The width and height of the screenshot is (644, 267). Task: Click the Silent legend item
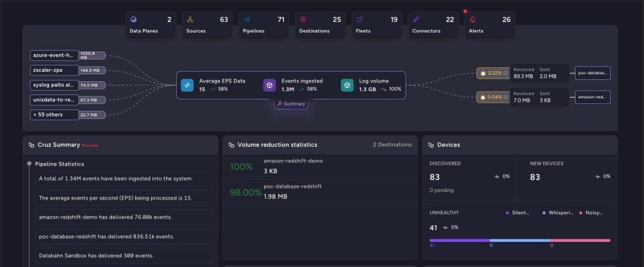point(518,213)
